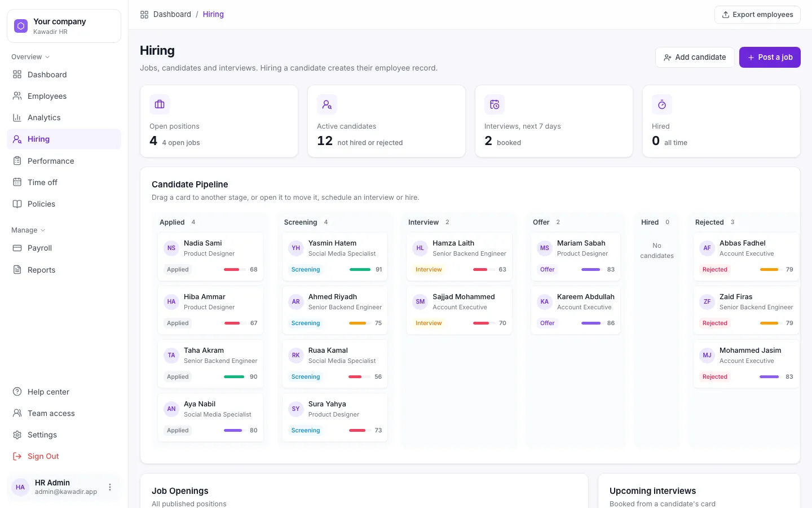This screenshot has width=812, height=508.
Task: Click Export employees button
Action: pyautogui.click(x=757, y=15)
